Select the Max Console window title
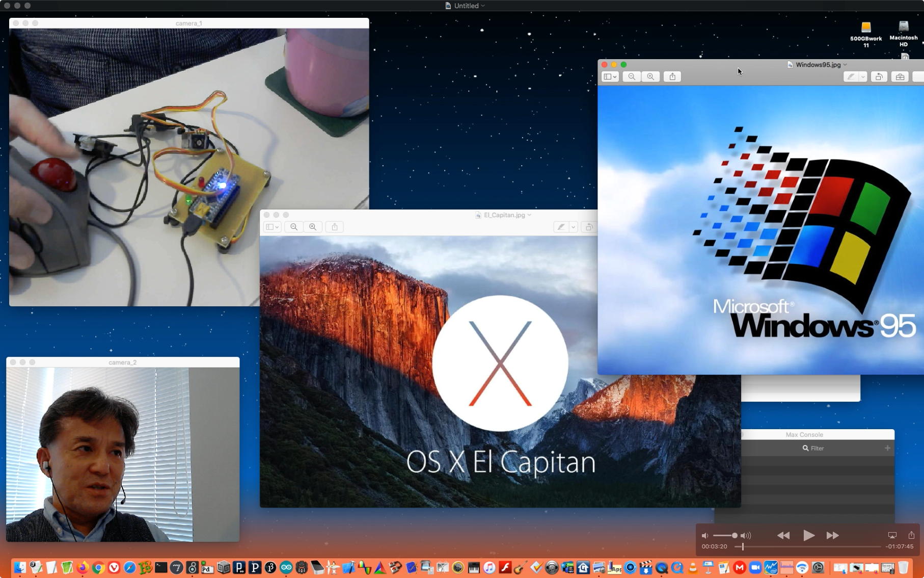 (804, 435)
